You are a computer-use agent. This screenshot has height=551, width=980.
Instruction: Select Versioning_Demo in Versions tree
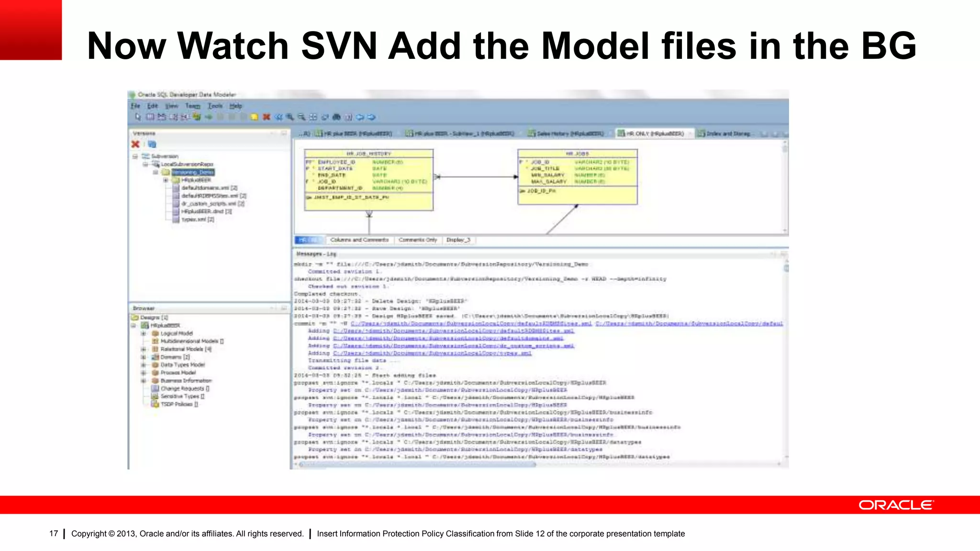point(193,172)
